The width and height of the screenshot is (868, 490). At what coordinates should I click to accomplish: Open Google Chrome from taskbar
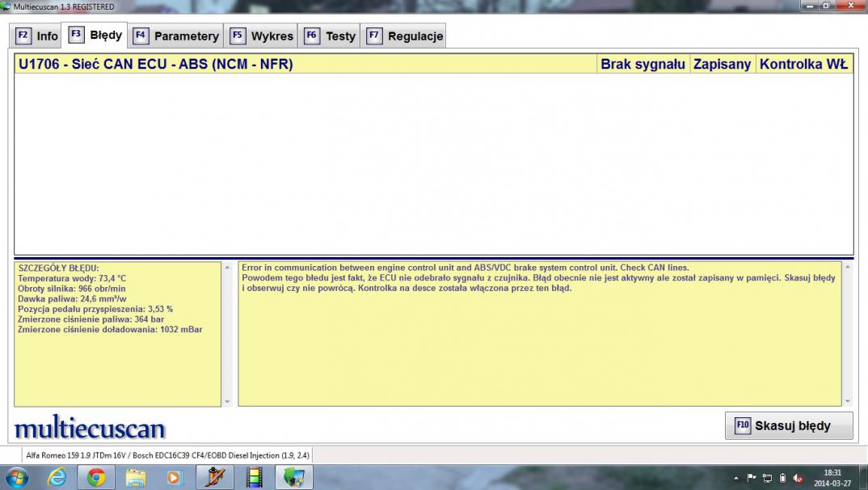[95, 477]
